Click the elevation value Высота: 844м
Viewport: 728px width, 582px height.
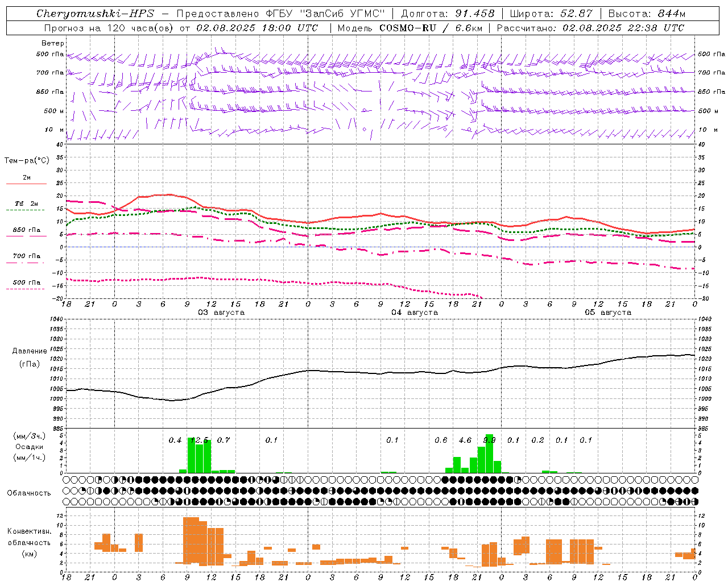(647, 14)
